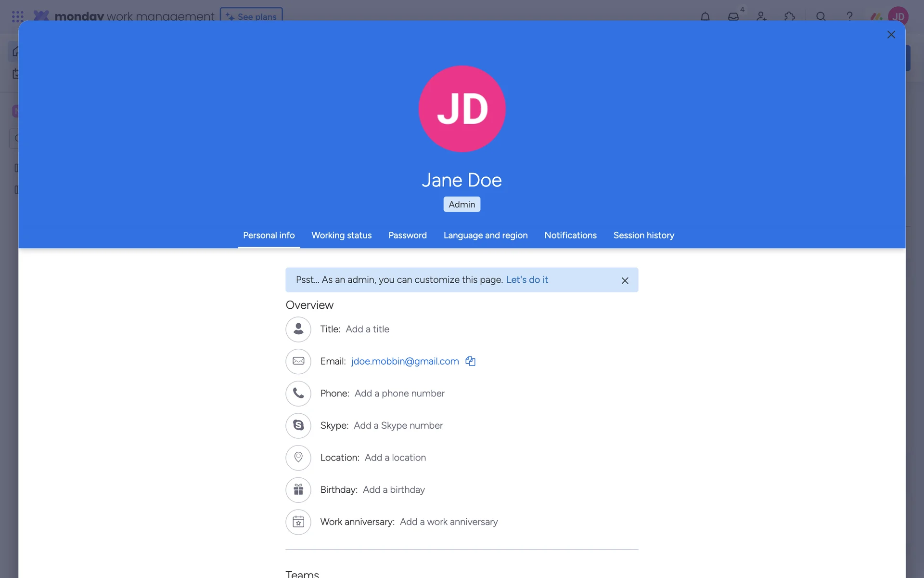Image resolution: width=924 pixels, height=578 pixels.
Task: Open the Password tab
Action: (x=407, y=235)
